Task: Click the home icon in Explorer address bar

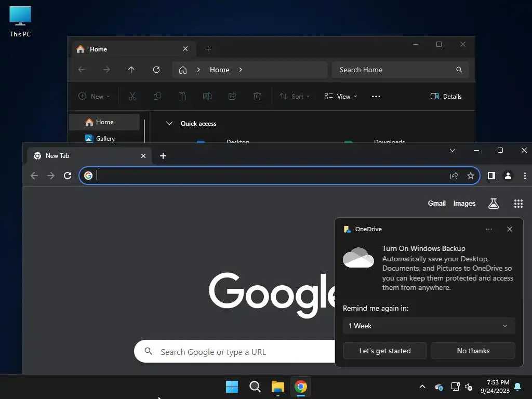Action: coord(183,70)
